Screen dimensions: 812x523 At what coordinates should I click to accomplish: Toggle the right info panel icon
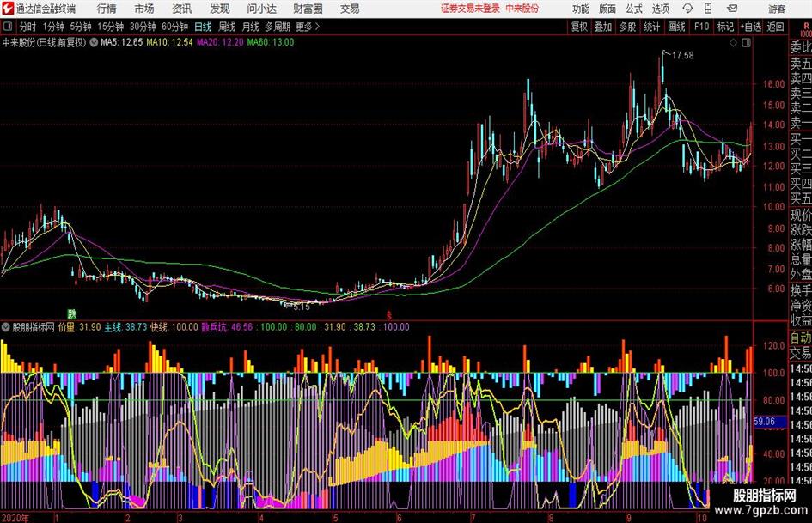[746, 43]
